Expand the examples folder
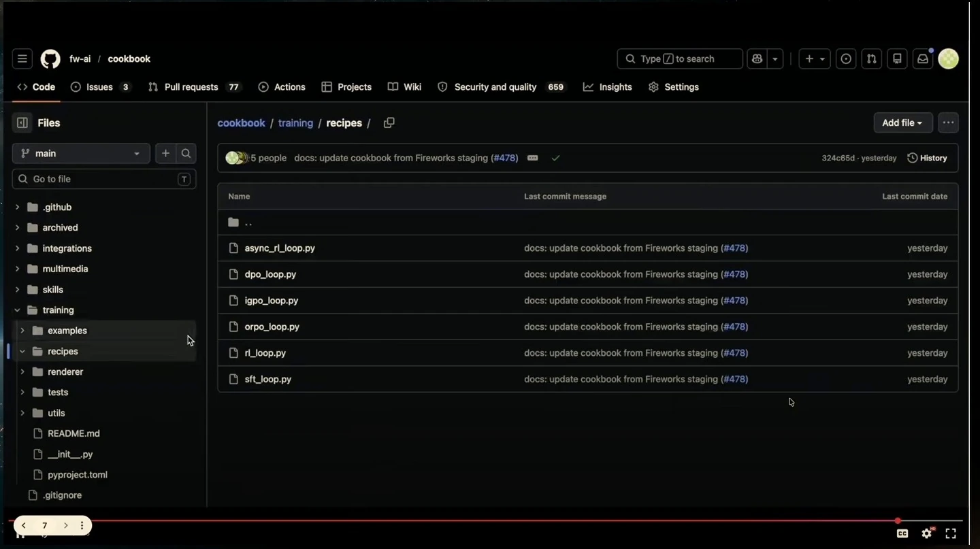Image resolution: width=980 pixels, height=549 pixels. 22,331
